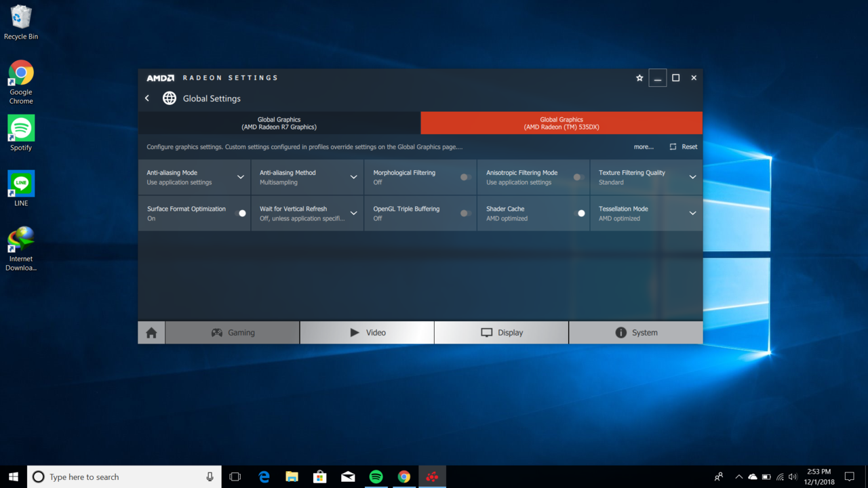This screenshot has width=868, height=488.
Task: Open the Gaming tab
Action: (x=233, y=333)
